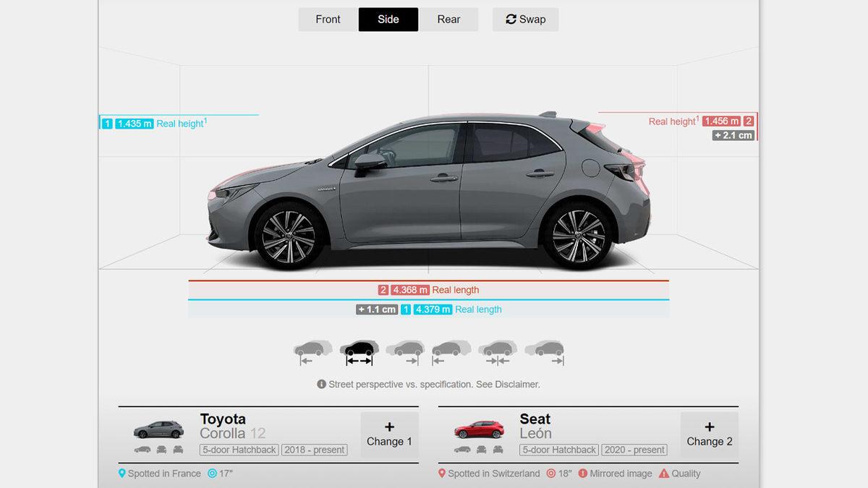Click Change 1 to replace Toyota
Screen dimensions: 868x488
click(389, 435)
